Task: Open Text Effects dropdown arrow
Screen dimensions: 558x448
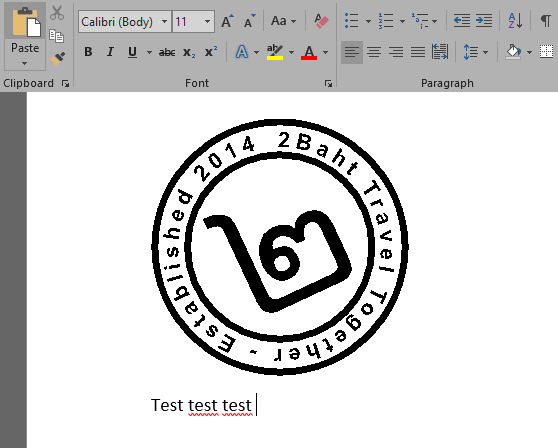Action: (256, 53)
